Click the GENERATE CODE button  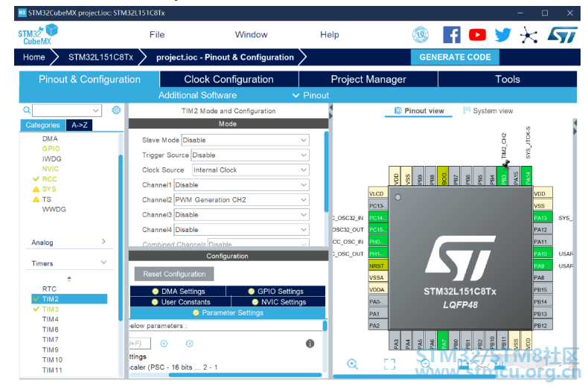tap(455, 57)
